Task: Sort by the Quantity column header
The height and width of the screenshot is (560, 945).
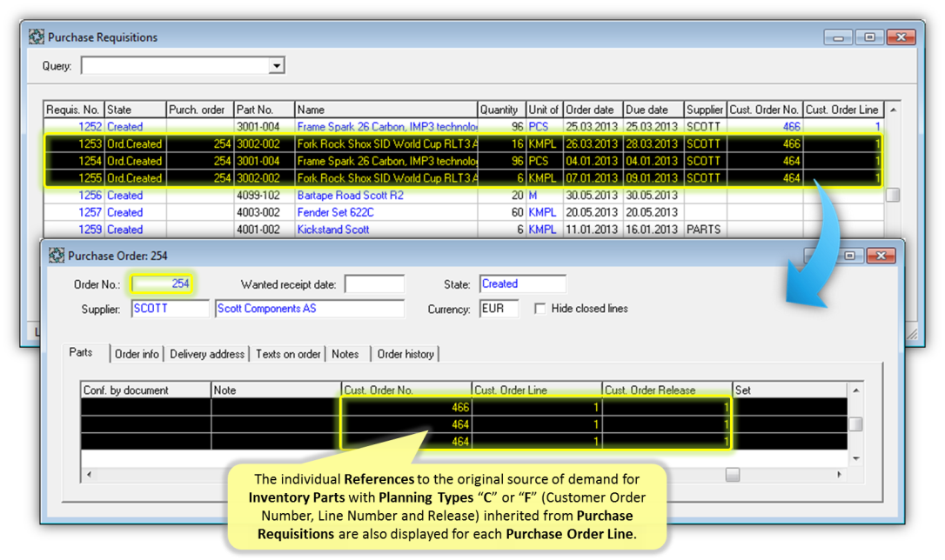Action: click(x=501, y=110)
